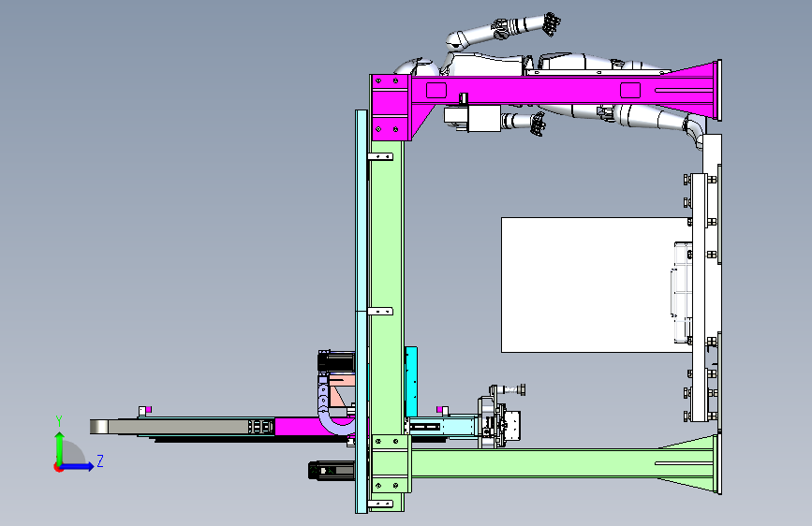Select the tall light-blue vertical plate

point(362,311)
